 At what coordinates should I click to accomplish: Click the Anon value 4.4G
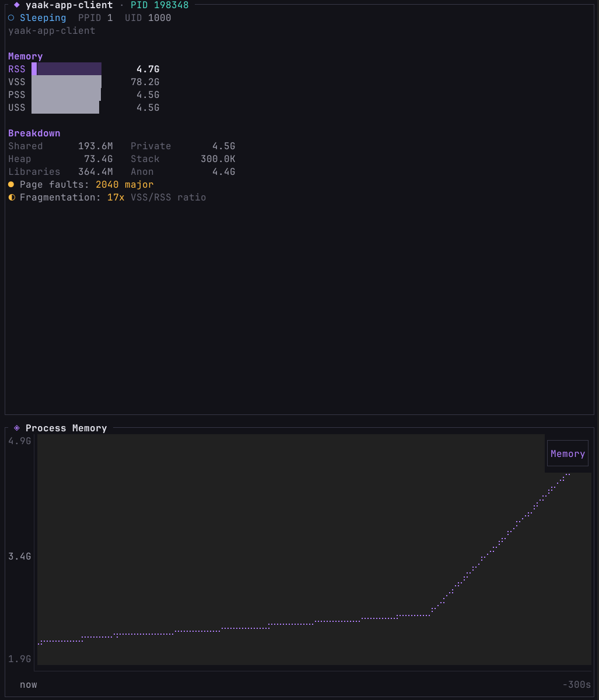click(x=224, y=172)
